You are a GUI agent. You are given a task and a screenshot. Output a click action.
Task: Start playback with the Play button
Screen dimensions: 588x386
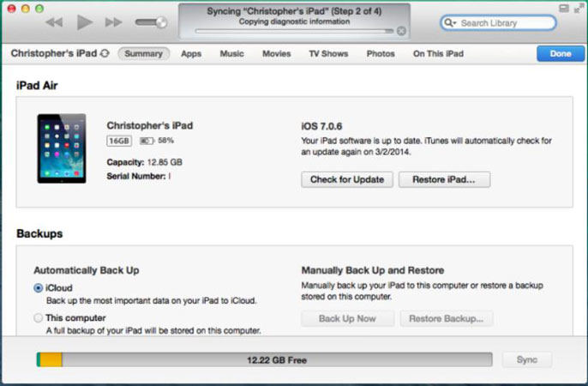coord(84,22)
